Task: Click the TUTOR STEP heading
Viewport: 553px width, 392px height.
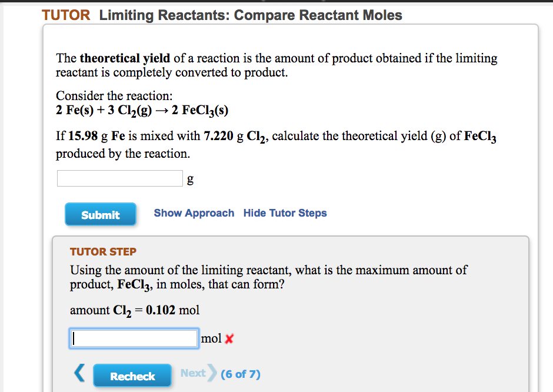Action: [103, 251]
